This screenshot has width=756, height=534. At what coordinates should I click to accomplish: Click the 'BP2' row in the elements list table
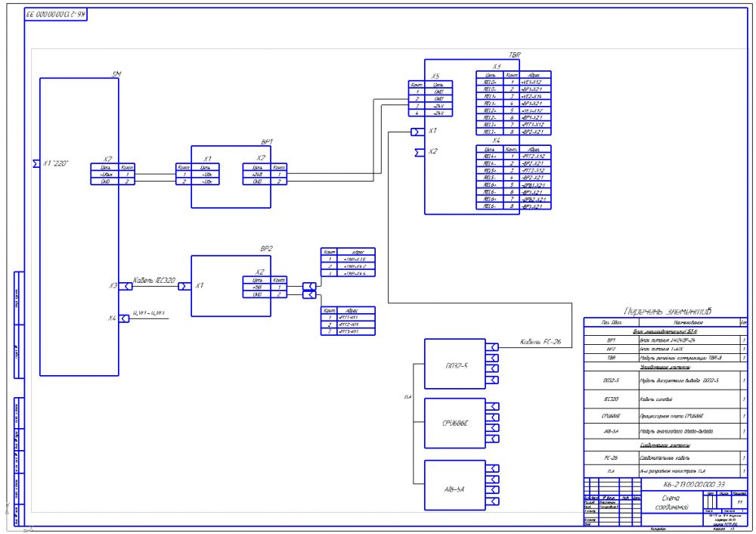665,349
